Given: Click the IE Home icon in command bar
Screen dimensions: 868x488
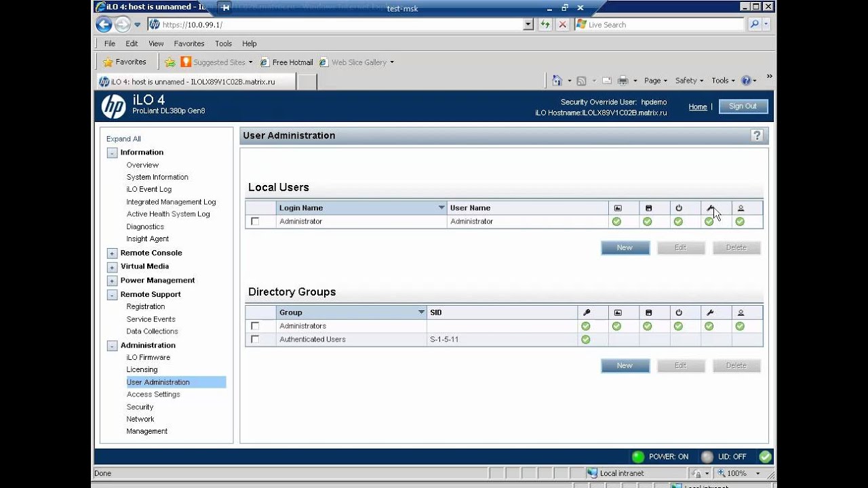Looking at the screenshot, I should click(x=557, y=81).
